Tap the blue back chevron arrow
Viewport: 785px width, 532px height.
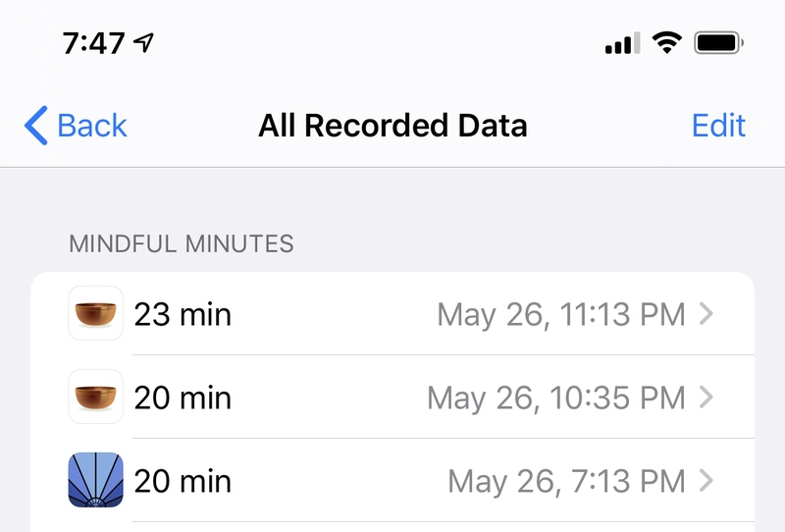pos(36,126)
